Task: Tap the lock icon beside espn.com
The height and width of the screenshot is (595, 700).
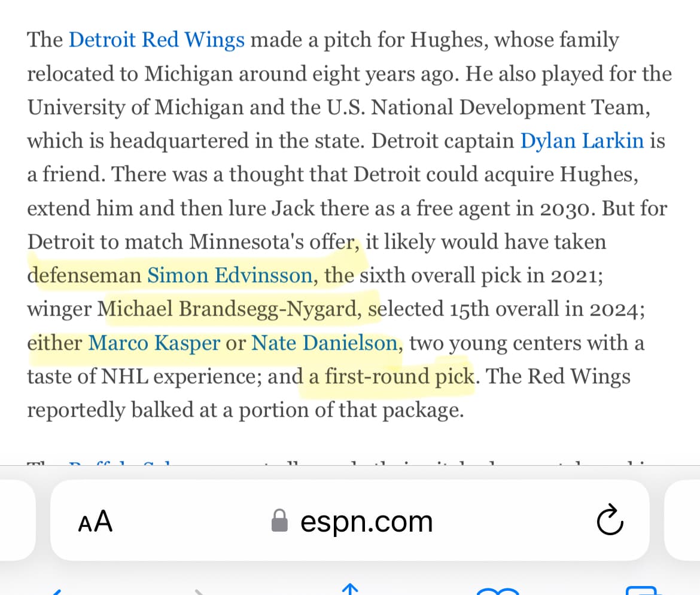Action: [x=279, y=521]
